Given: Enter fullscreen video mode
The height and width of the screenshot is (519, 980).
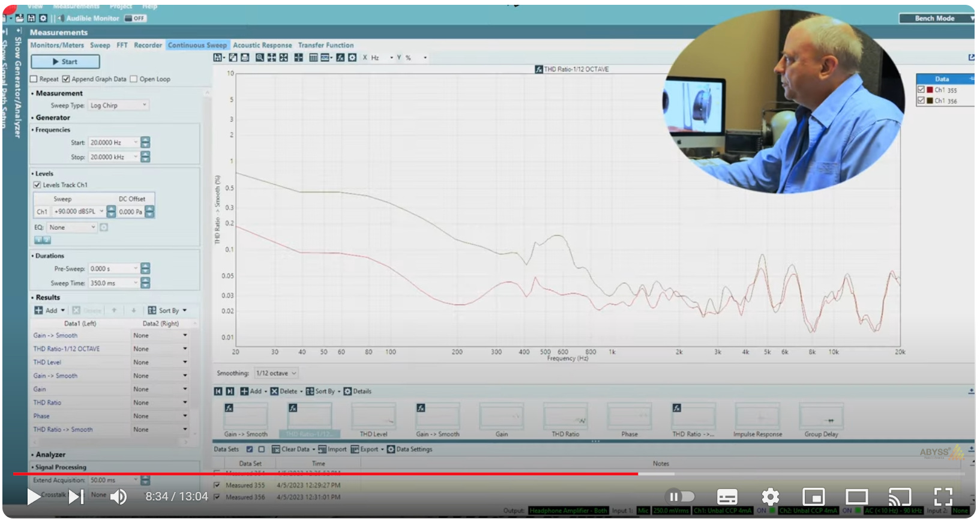Looking at the screenshot, I should [943, 497].
